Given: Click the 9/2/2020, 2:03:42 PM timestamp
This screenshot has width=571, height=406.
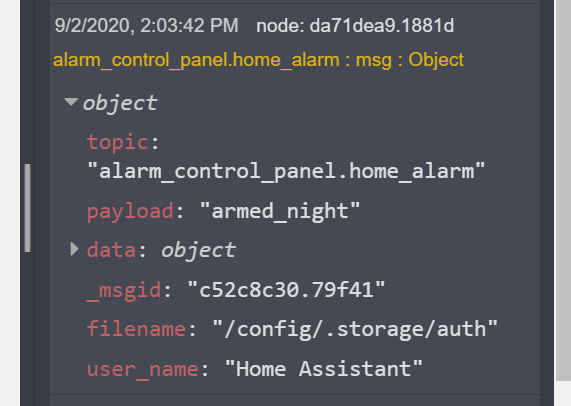Looking at the screenshot, I should [x=146, y=26].
